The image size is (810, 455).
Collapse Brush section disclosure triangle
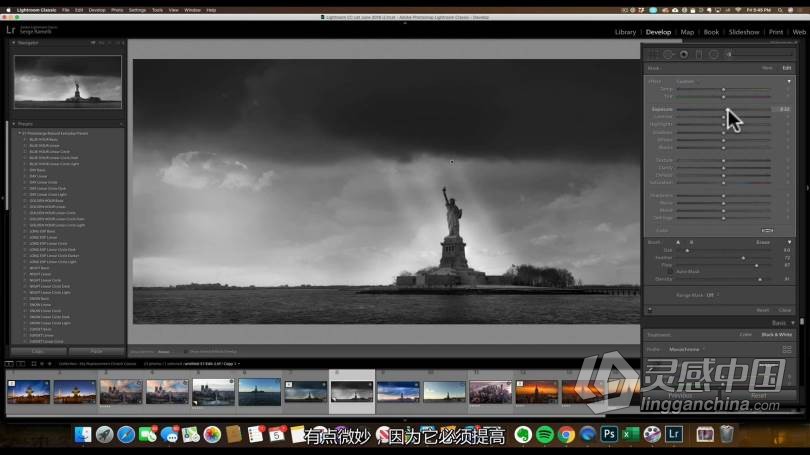[x=789, y=242]
